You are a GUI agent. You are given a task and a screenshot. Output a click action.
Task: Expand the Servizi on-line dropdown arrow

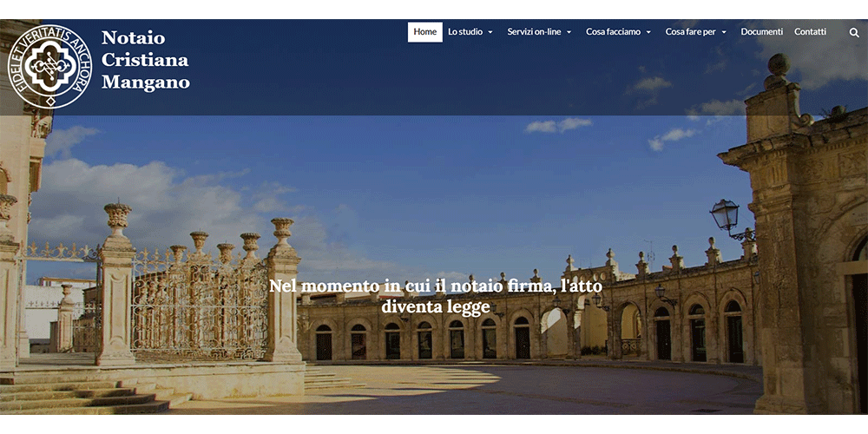pos(569,33)
